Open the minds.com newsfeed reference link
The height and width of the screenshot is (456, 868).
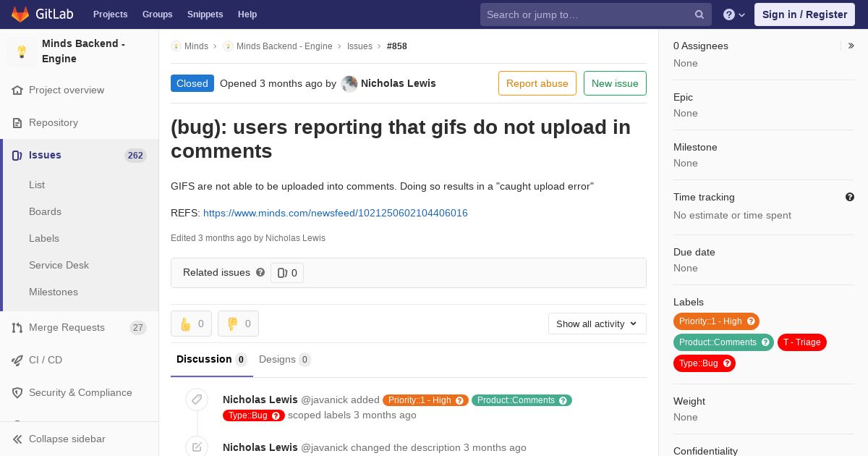click(336, 213)
